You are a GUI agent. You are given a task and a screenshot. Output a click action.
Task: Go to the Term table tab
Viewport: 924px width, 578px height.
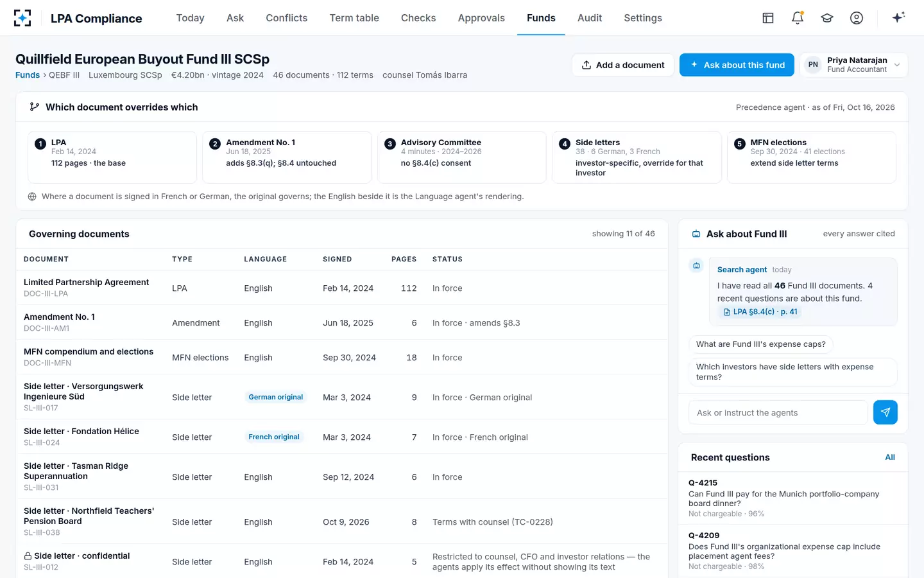point(354,18)
